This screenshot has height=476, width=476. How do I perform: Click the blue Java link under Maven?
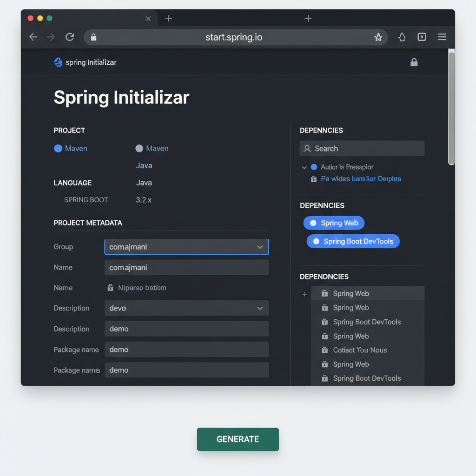click(x=144, y=165)
